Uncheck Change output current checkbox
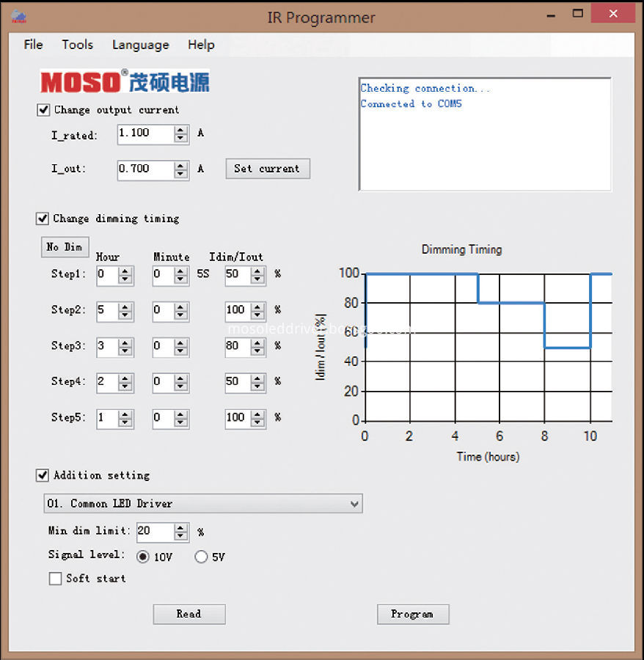The width and height of the screenshot is (644, 660). coord(43,110)
